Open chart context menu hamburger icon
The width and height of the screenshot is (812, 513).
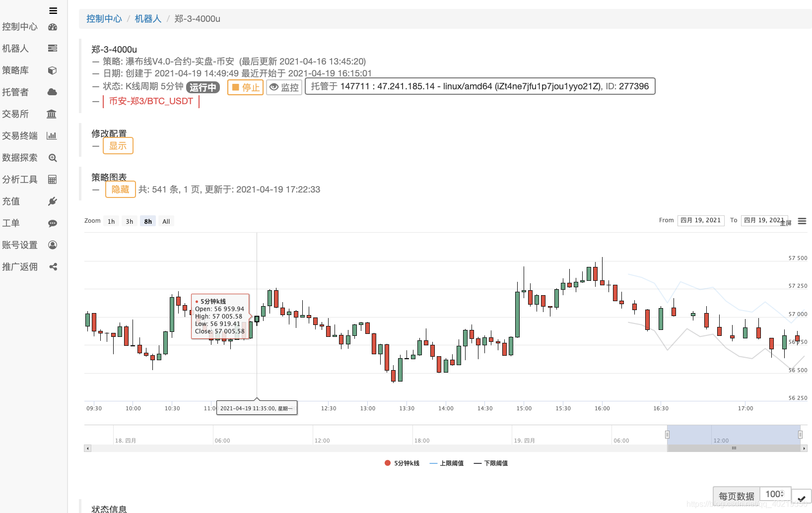(x=802, y=221)
